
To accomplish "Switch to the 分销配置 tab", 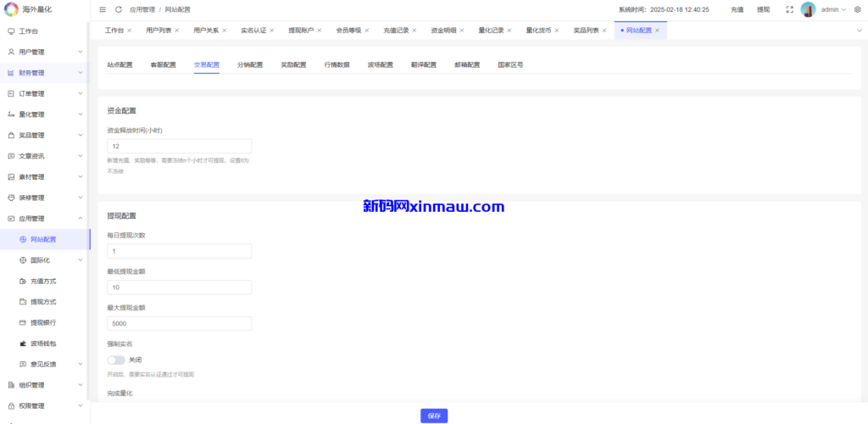I will coord(250,64).
